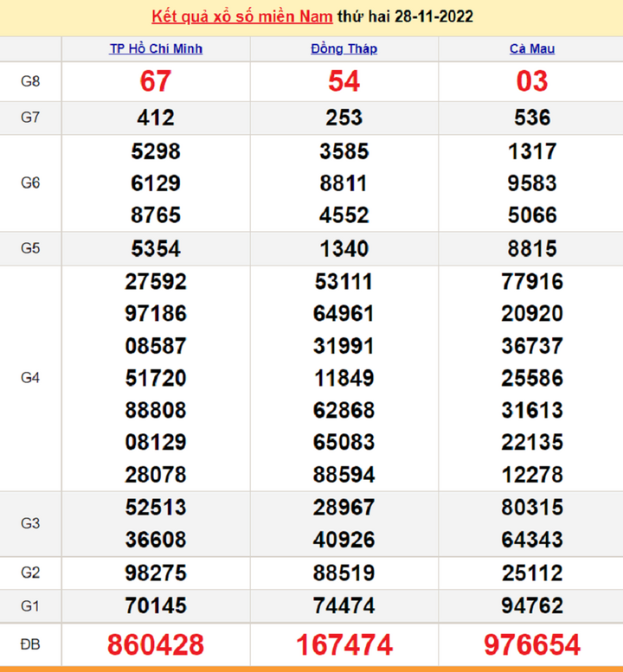Select G6 number 8811
623x672 pixels.
[344, 183]
